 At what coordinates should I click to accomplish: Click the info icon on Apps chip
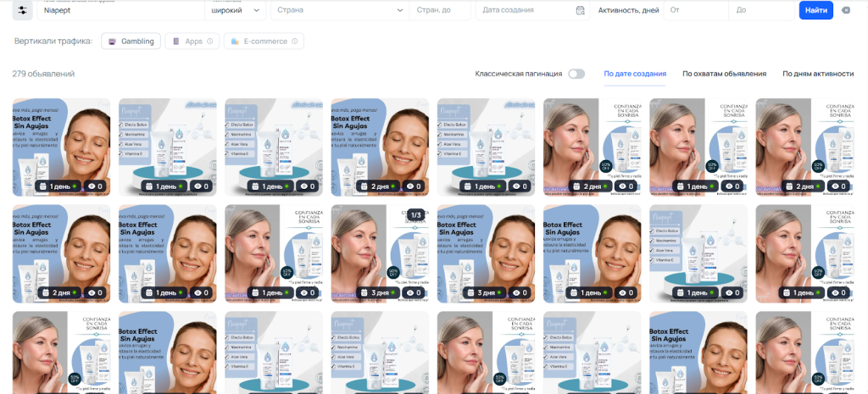point(210,41)
